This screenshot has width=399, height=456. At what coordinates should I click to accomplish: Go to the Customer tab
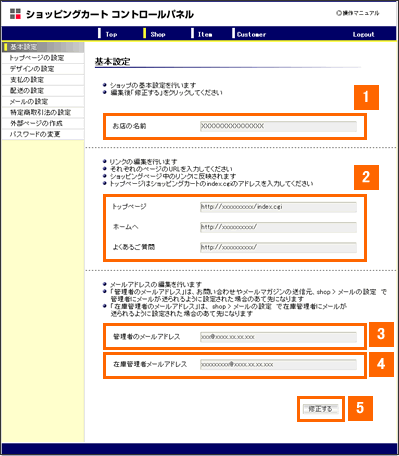(x=251, y=34)
